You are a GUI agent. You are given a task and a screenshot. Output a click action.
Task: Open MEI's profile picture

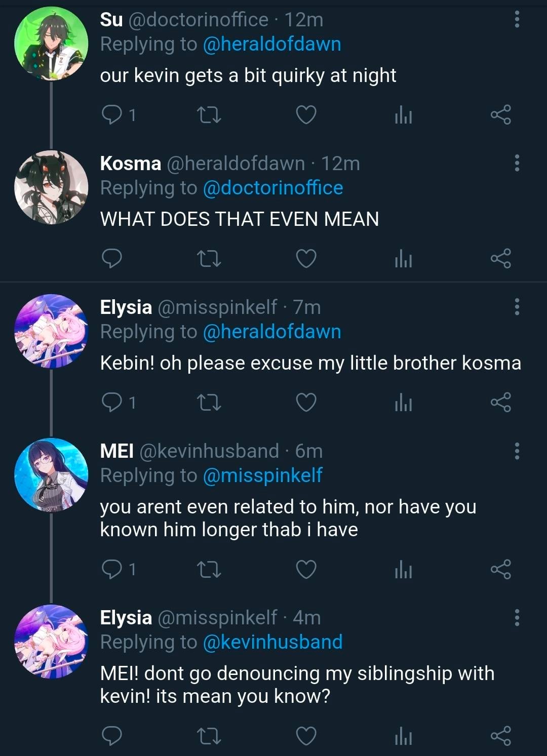coord(51,475)
